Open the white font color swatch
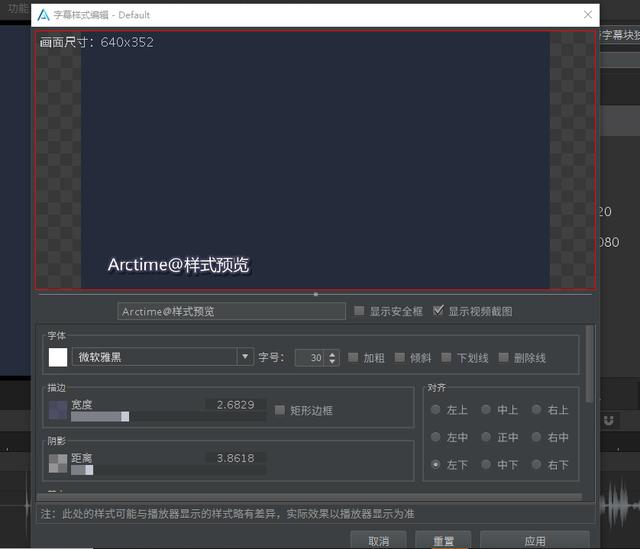This screenshot has height=549, width=640. tap(58, 357)
